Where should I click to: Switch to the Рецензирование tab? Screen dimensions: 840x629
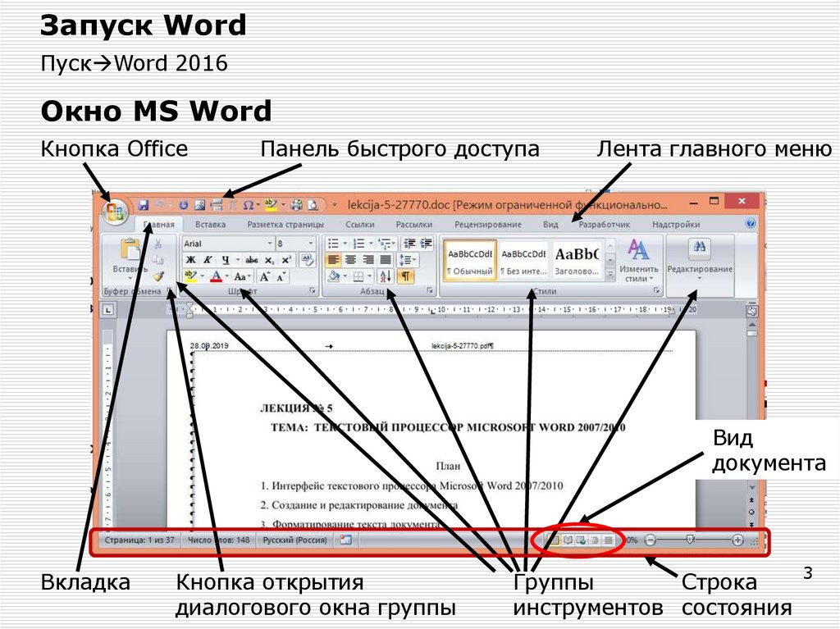(487, 225)
